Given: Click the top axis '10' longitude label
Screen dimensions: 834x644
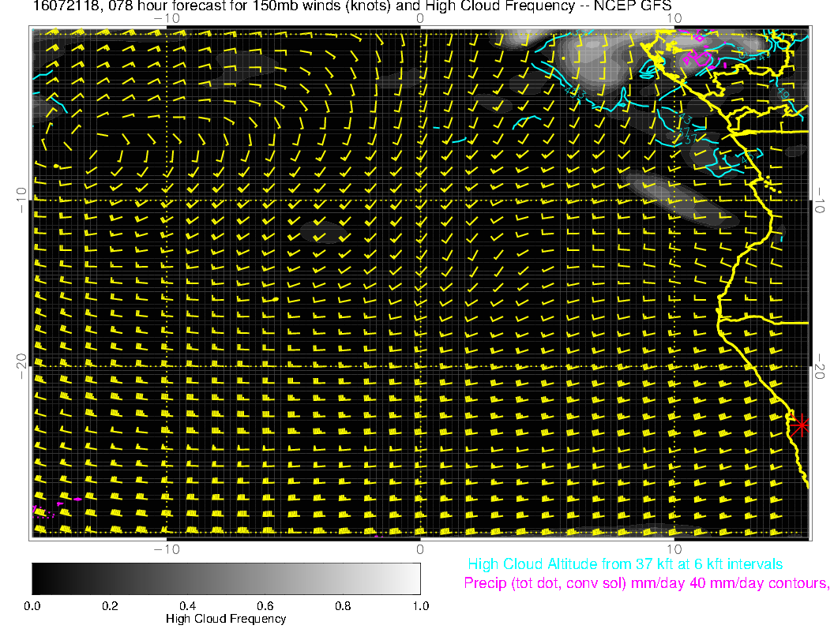Looking at the screenshot, I should [x=674, y=19].
